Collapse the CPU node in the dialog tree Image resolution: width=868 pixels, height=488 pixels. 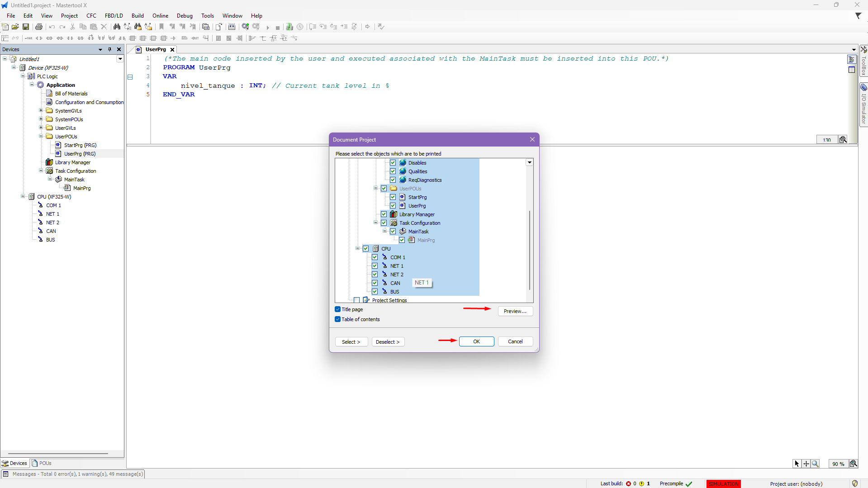point(357,248)
